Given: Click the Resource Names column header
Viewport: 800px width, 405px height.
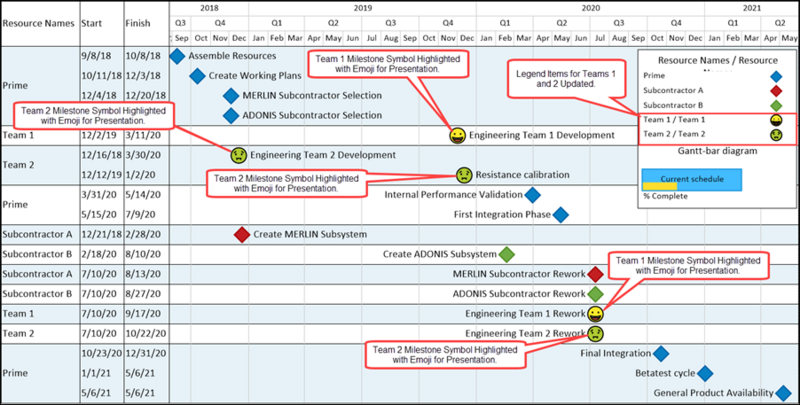Looking at the screenshot, I should click(39, 23).
